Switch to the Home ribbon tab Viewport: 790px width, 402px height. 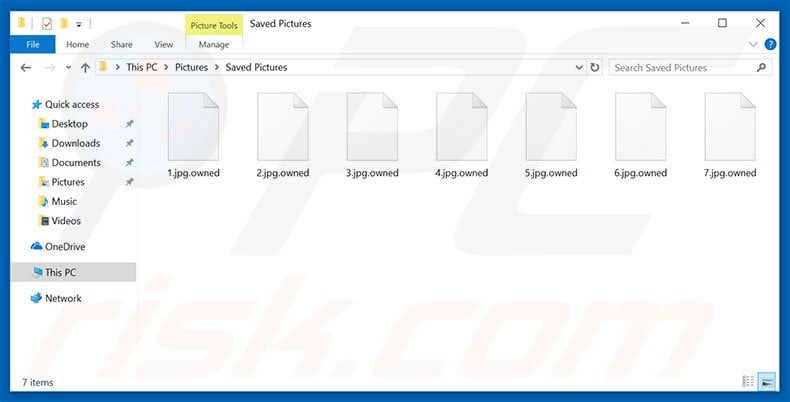77,44
